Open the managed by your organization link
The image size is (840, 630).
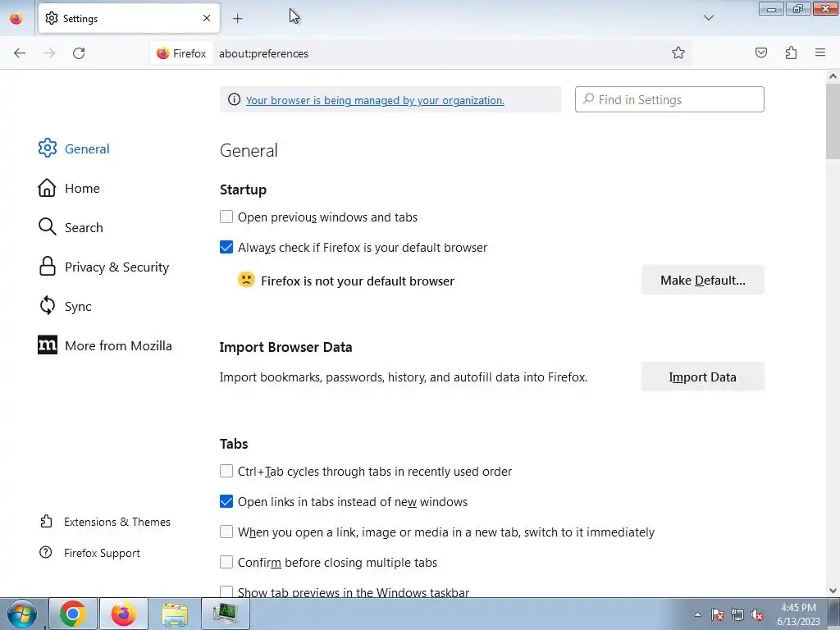click(x=375, y=100)
